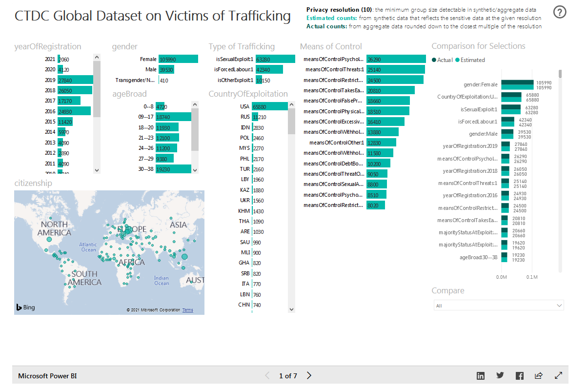Go to the previous report page
This screenshot has height=390, width=588.
(267, 375)
